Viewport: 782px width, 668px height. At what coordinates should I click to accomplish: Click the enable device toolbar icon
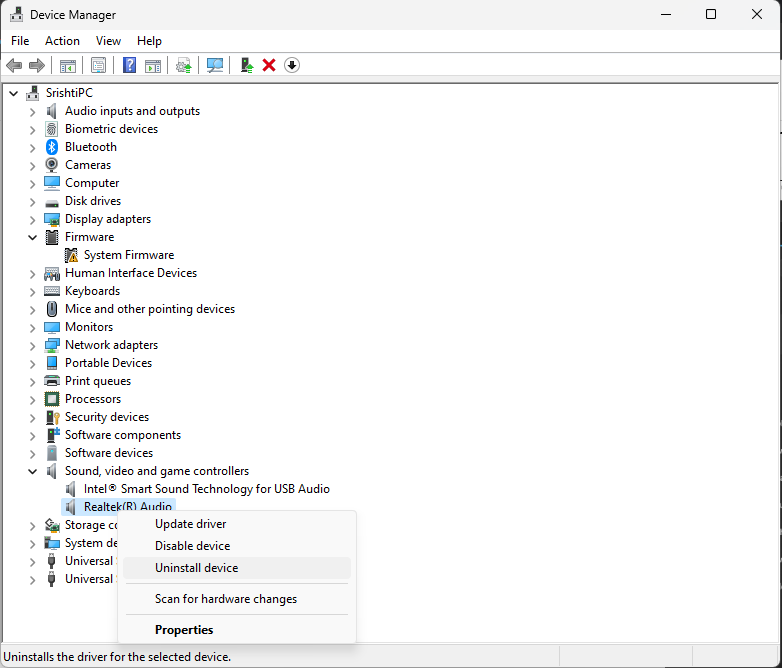246,65
